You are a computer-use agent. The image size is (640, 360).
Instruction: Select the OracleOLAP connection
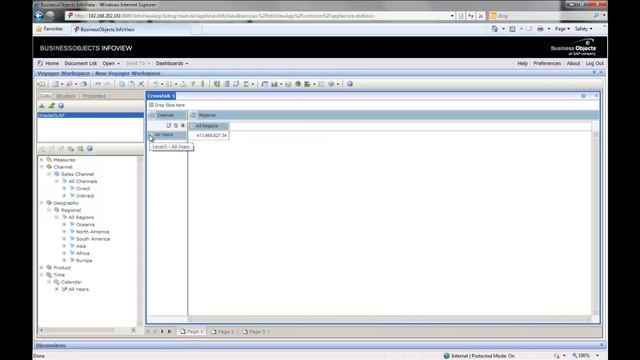point(90,116)
